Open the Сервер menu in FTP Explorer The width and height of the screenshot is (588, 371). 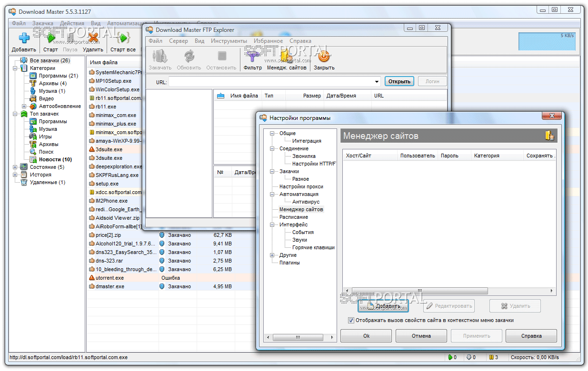click(x=179, y=41)
